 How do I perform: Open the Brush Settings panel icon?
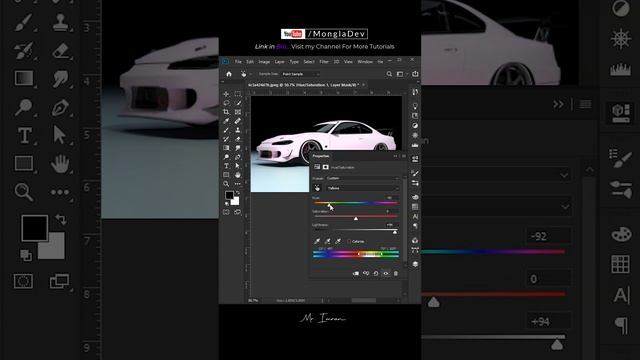(415, 173)
